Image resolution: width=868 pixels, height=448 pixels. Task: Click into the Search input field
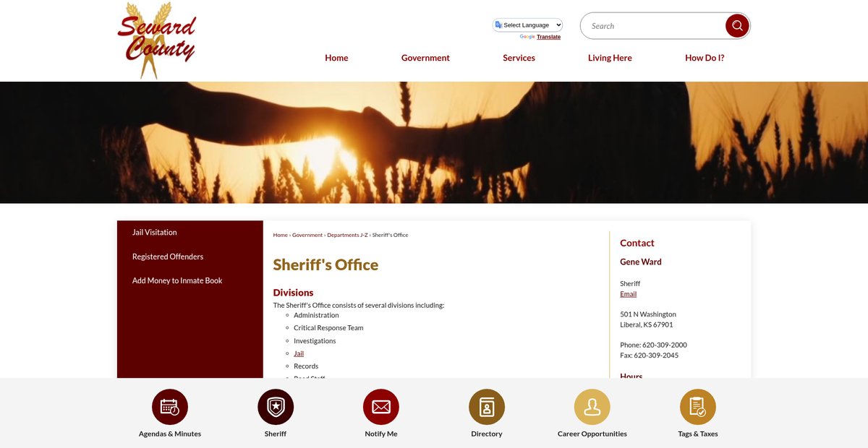pos(655,25)
